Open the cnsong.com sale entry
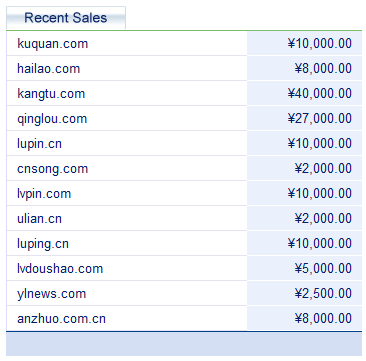 pyautogui.click(x=53, y=169)
